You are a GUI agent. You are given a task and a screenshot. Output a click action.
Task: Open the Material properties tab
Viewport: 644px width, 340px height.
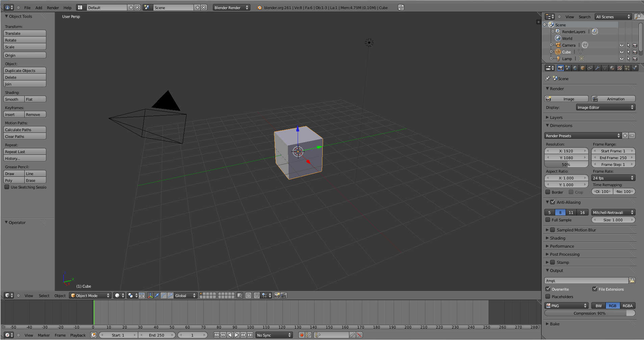pyautogui.click(x=612, y=68)
